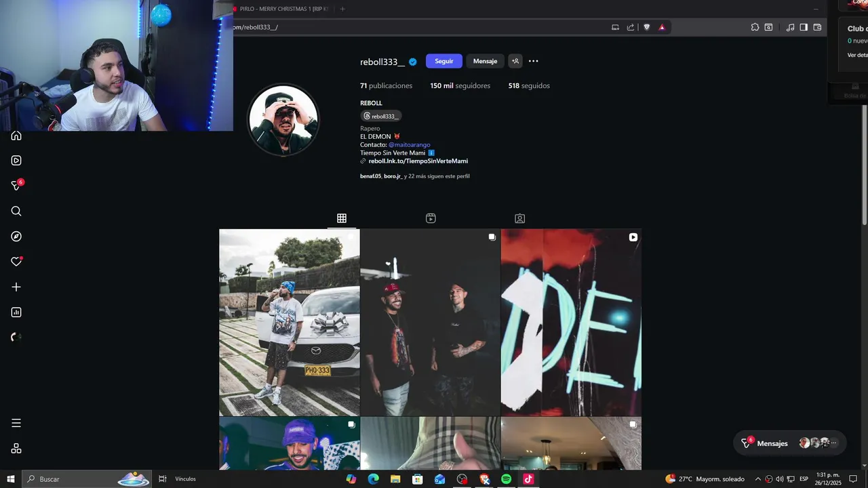Open the Mensajes floating button
Image resolution: width=868 pixels, height=488 pixels.
pyautogui.click(x=790, y=443)
